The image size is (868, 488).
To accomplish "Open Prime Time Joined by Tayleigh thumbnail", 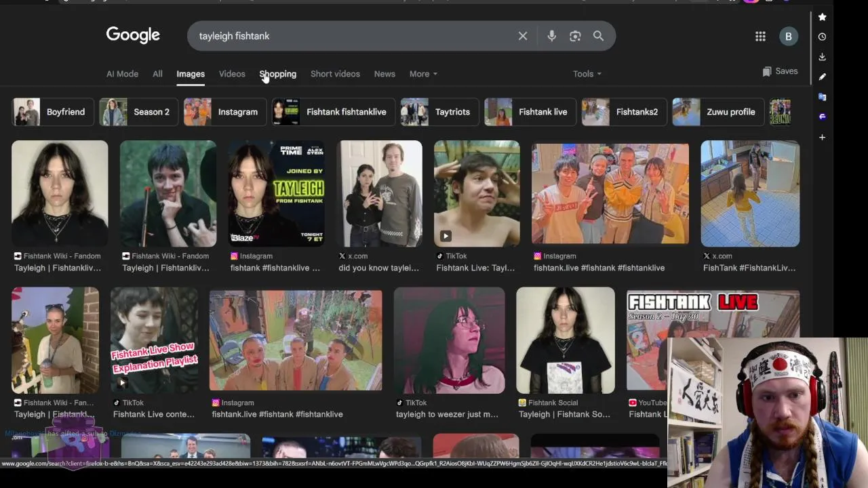I will click(277, 193).
